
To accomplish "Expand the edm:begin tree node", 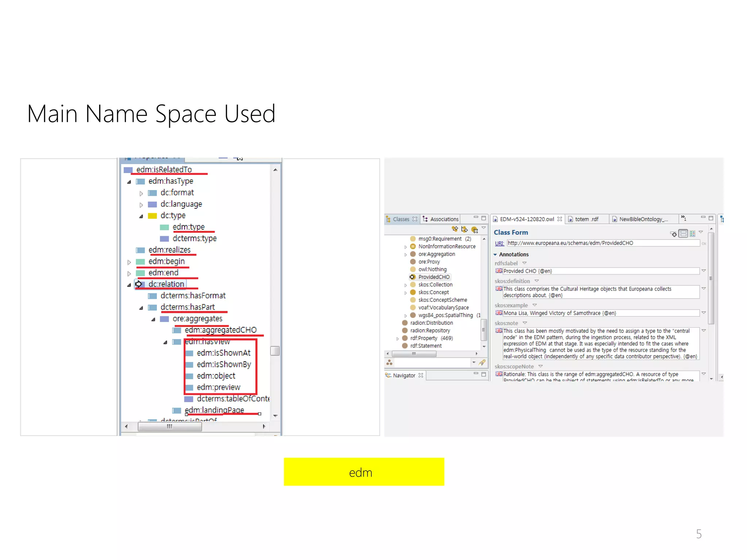I will (129, 262).
